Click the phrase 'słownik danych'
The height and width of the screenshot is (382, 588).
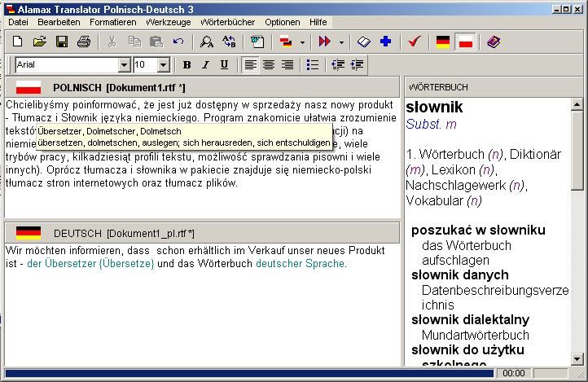point(460,274)
